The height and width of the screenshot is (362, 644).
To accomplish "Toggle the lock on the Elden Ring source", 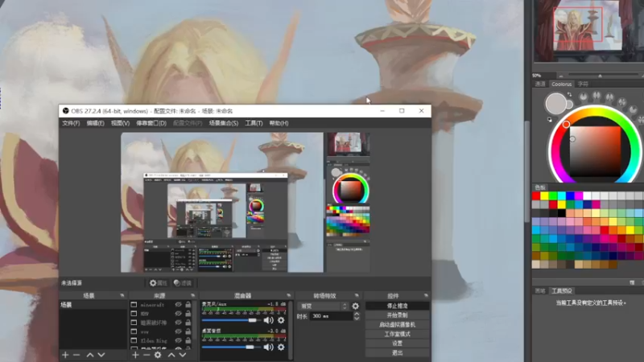I will [188, 340].
